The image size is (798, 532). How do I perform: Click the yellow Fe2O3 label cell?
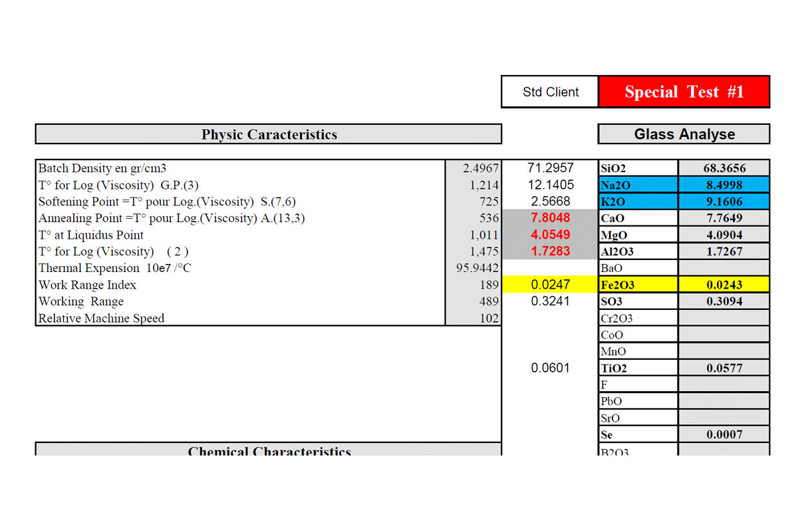click(x=638, y=285)
